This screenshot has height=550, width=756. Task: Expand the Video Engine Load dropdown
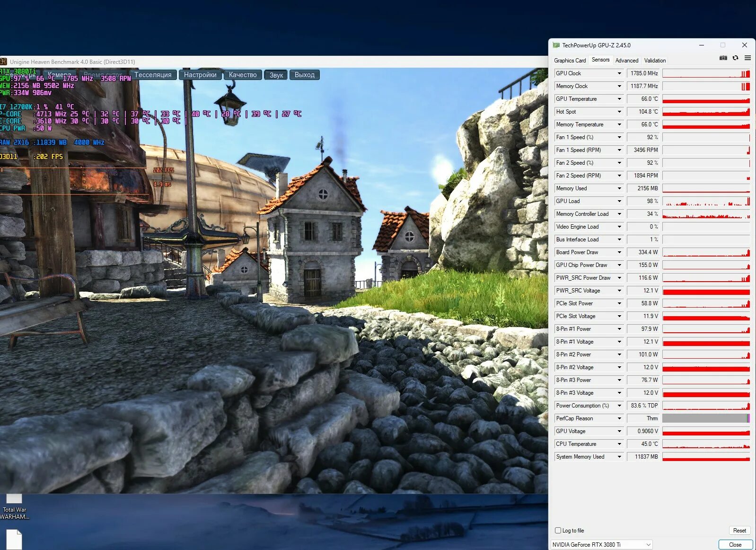(x=619, y=227)
